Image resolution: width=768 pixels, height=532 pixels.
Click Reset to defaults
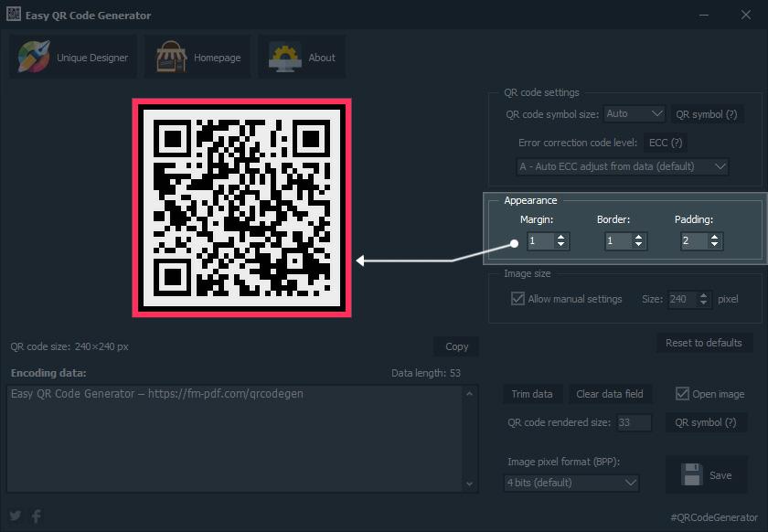point(704,343)
